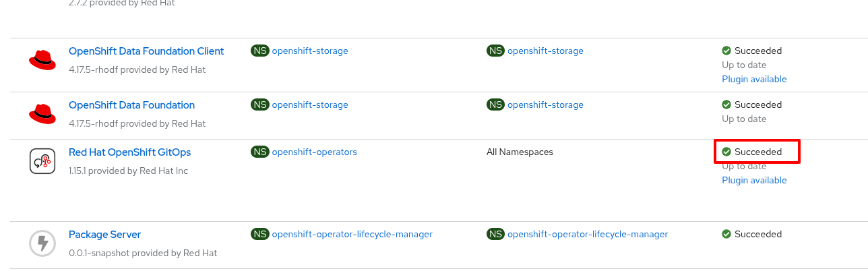Click the All Namespaces text in GitOps row
This screenshot has height=271, width=868.
point(520,152)
